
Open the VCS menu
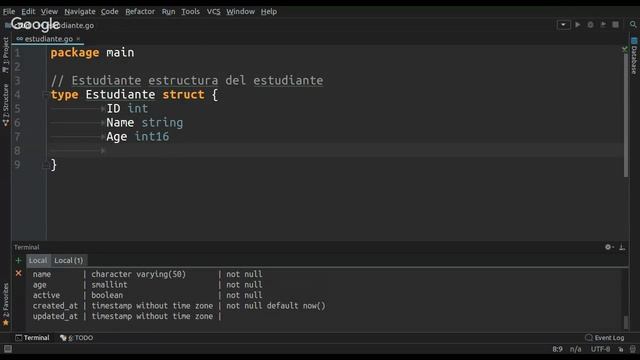tap(213, 11)
